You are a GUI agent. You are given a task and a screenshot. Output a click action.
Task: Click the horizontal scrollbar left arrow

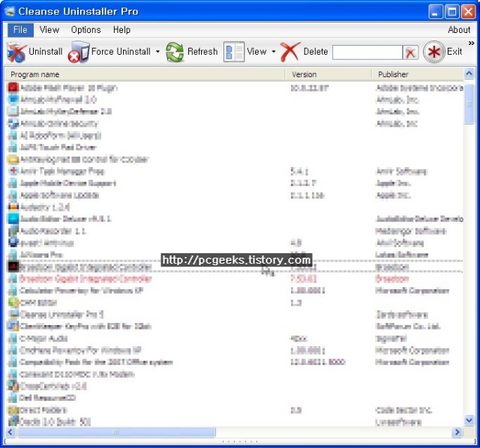point(10,432)
